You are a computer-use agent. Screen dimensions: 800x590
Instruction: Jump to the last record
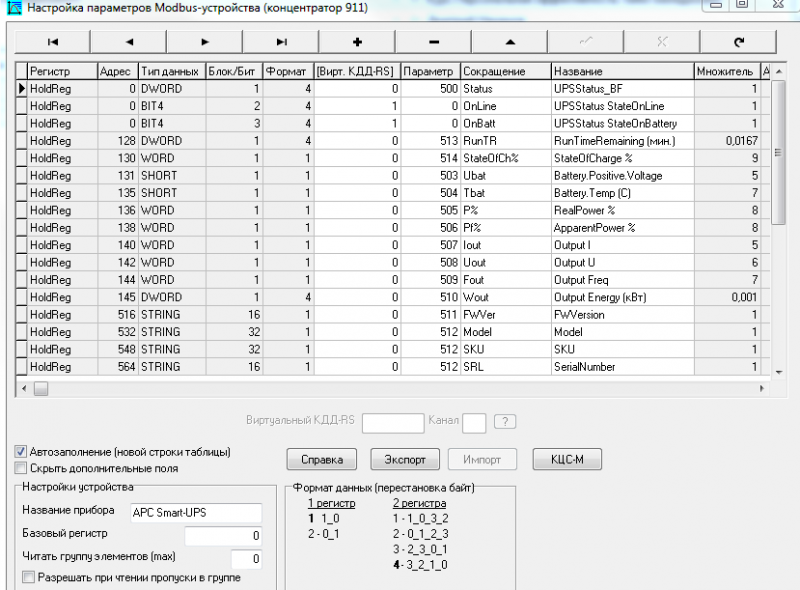click(280, 42)
